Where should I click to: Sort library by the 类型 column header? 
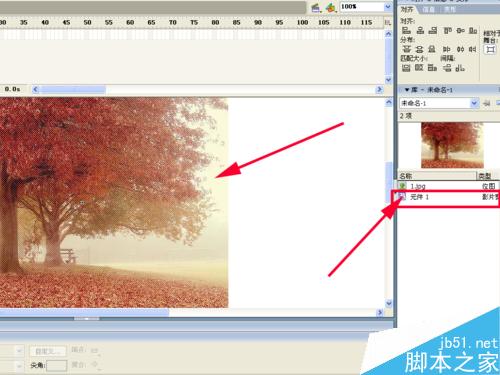[x=488, y=176]
